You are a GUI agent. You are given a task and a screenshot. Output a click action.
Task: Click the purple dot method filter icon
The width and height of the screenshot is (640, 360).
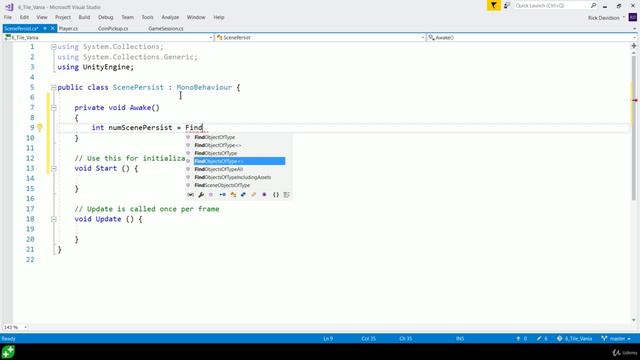264,195
